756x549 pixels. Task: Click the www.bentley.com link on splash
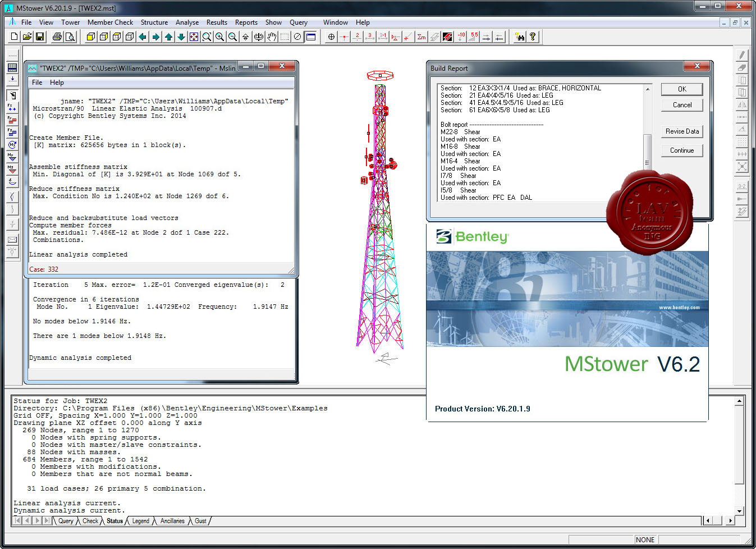pyautogui.click(x=679, y=307)
